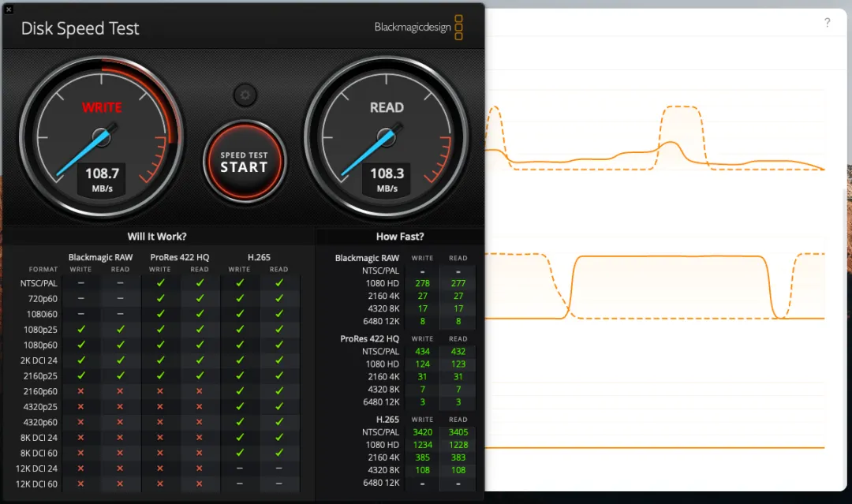Click ProRes 422 HQ column header in Will It Work
Viewport: 852px width, 504px height.
(x=180, y=257)
